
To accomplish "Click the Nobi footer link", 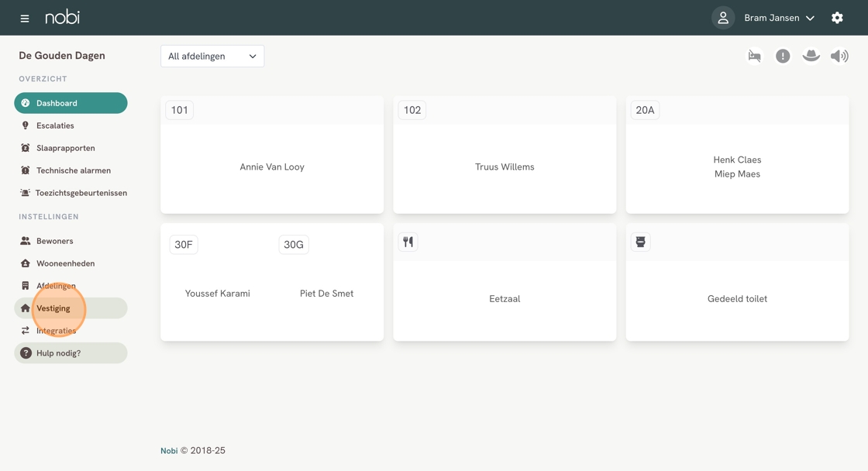I will coord(169,451).
